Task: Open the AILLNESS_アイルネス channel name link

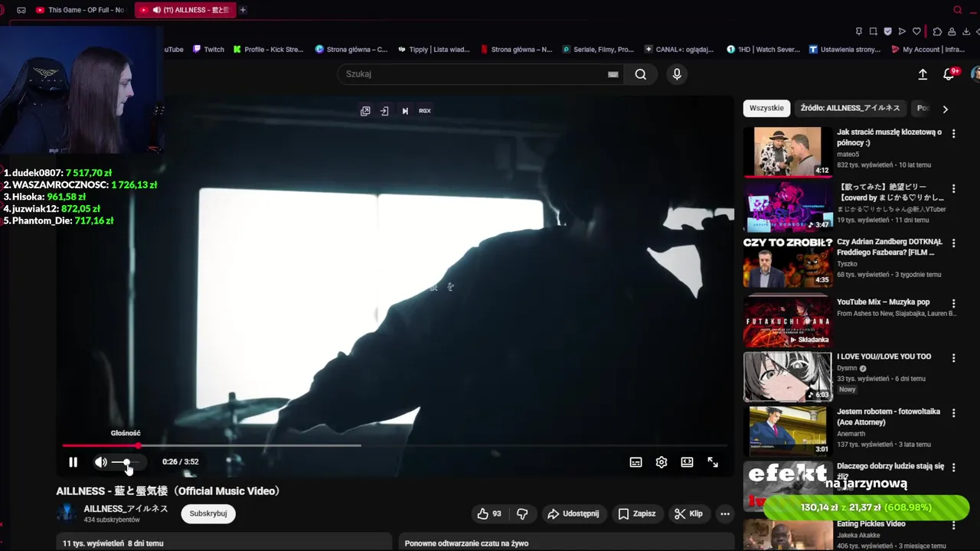Action: (126, 509)
